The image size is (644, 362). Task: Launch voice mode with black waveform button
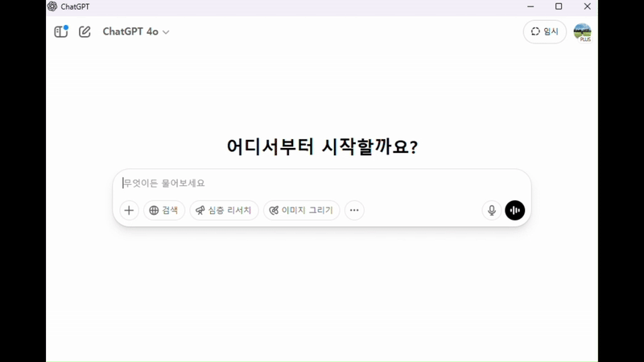[x=514, y=210]
